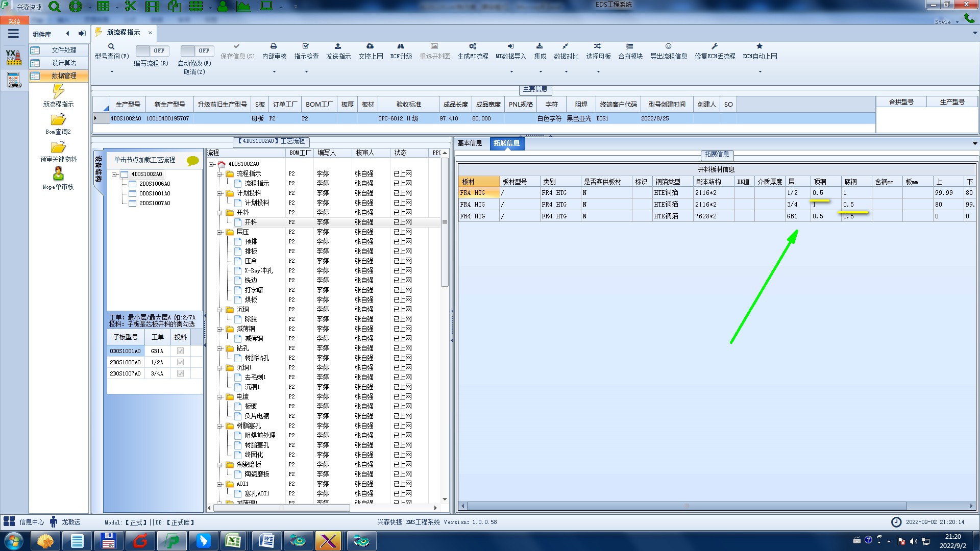This screenshot has width=980, height=551.
Task: Click the 文控上网 upload icon
Action: (x=370, y=46)
